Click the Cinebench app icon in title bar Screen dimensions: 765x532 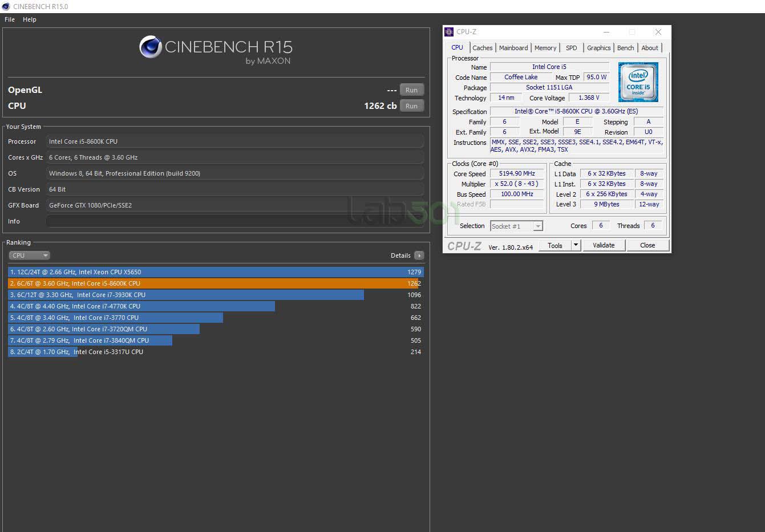point(6,6)
